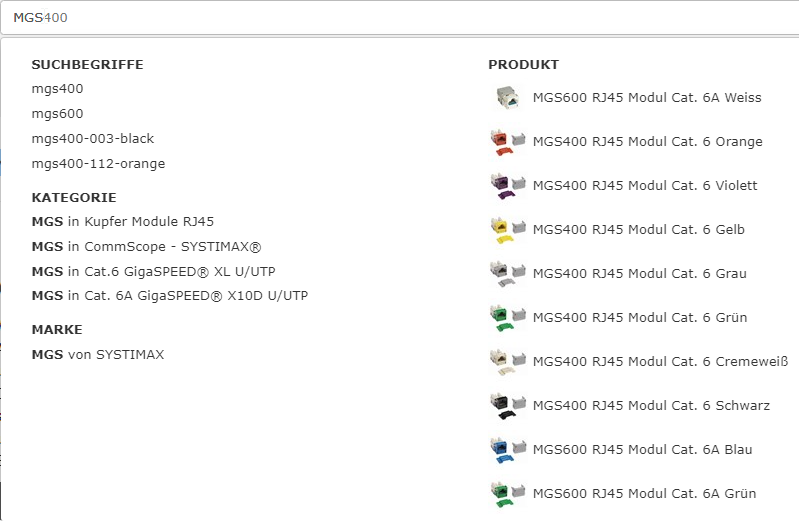This screenshot has width=799, height=521.
Task: Click the black MGS400 module thumbnail
Action: 508,405
